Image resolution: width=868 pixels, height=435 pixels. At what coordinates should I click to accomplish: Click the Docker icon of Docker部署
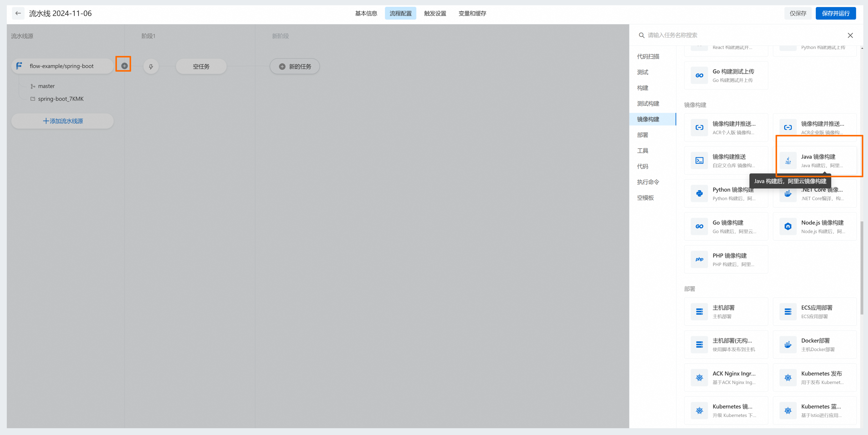788,345
